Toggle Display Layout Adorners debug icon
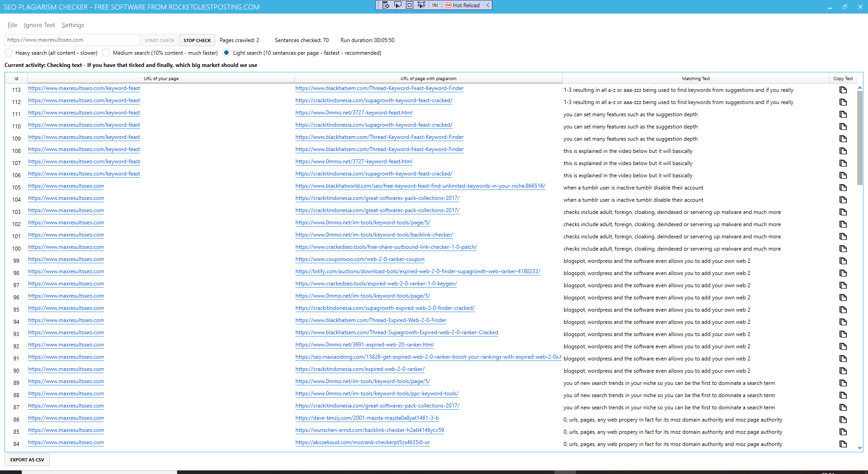The width and height of the screenshot is (868, 474). [410, 5]
